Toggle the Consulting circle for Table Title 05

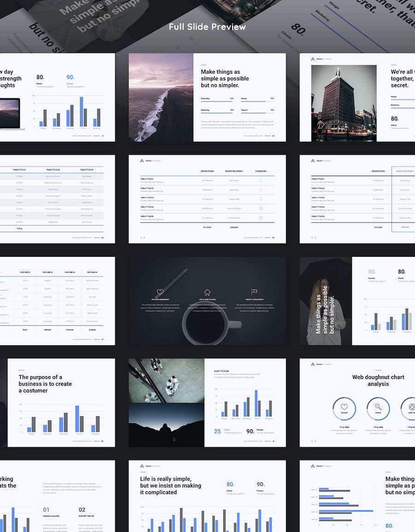(x=261, y=218)
